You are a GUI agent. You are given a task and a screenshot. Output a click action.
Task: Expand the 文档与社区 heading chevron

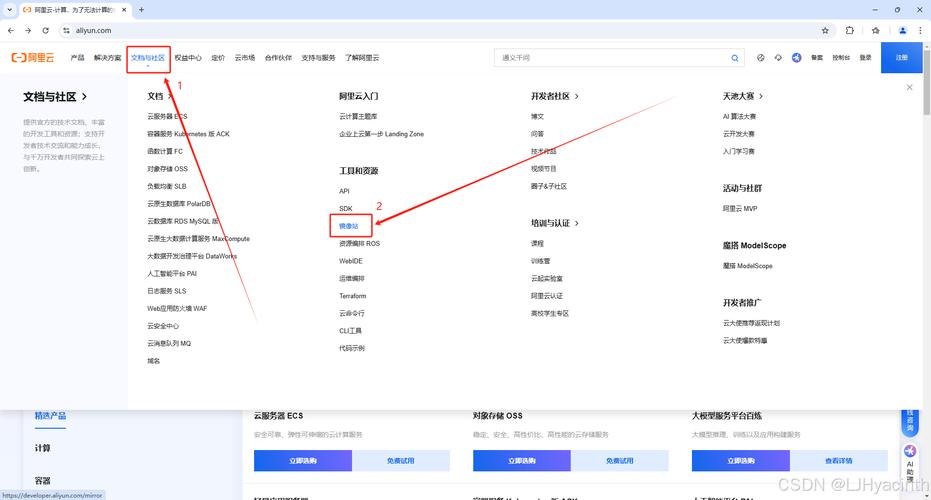pyautogui.click(x=84, y=96)
